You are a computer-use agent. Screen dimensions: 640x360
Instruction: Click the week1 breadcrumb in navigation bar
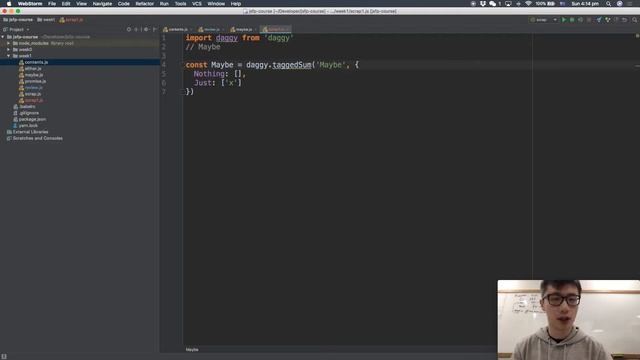click(46, 20)
